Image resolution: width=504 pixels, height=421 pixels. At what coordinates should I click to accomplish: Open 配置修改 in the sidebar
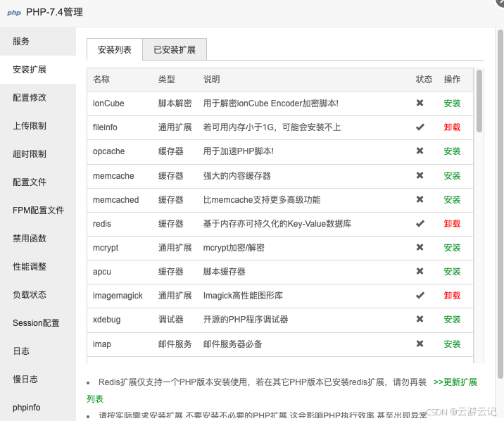pyautogui.click(x=38, y=97)
